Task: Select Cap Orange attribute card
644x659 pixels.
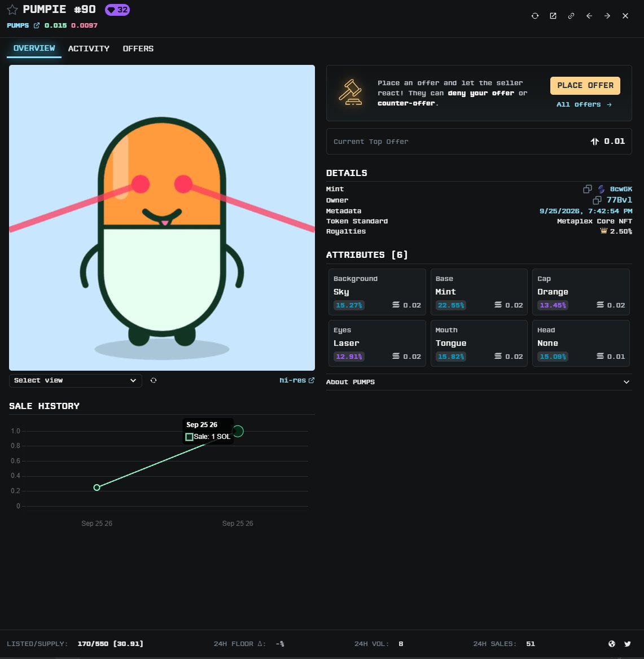Action: point(581,292)
